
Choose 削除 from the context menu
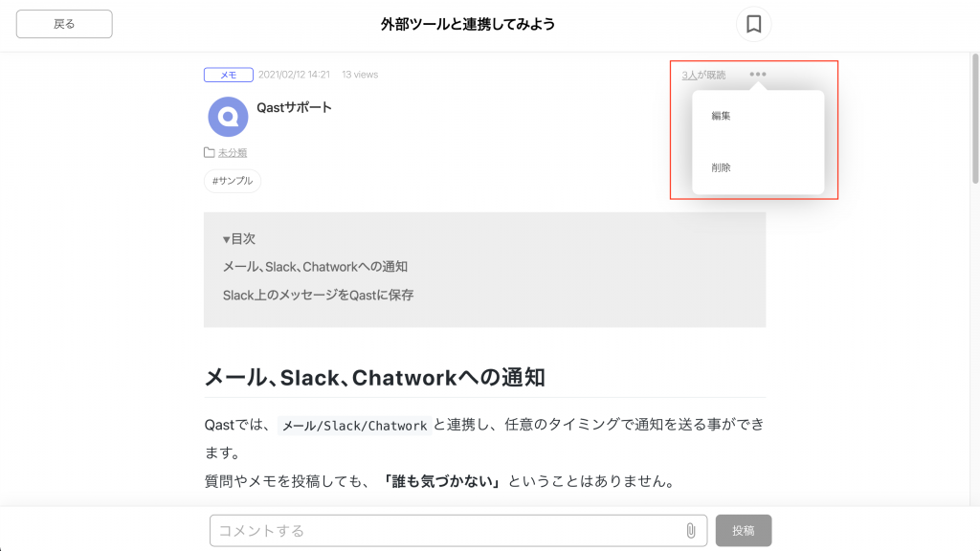720,166
